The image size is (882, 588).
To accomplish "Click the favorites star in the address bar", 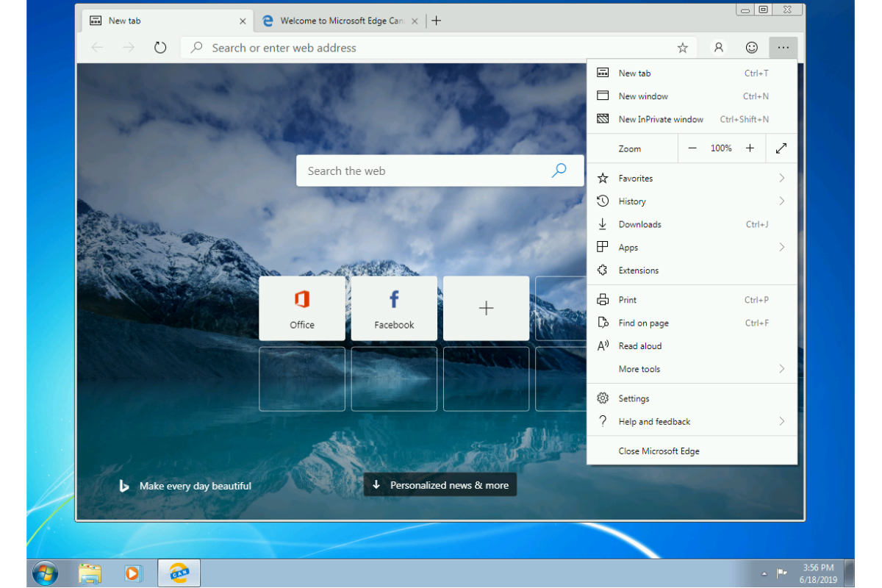I will click(682, 47).
